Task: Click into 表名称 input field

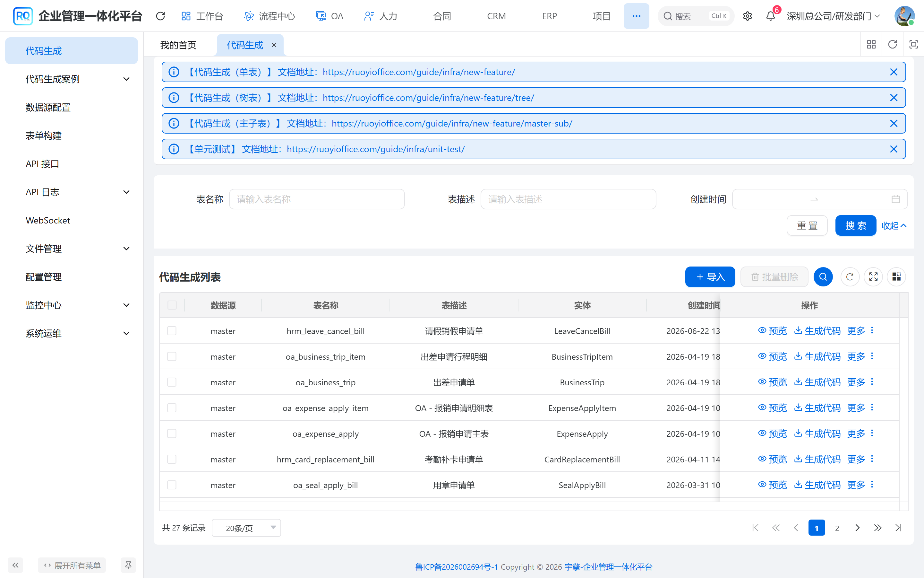Action: coord(317,199)
